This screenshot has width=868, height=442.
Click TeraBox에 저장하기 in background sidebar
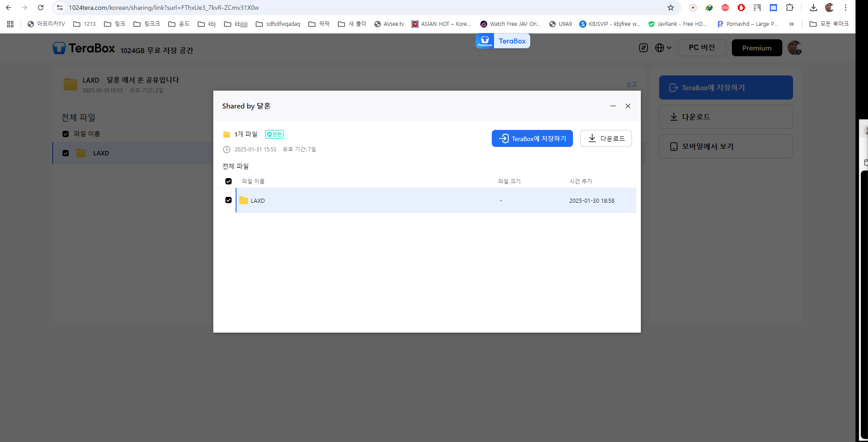(726, 88)
